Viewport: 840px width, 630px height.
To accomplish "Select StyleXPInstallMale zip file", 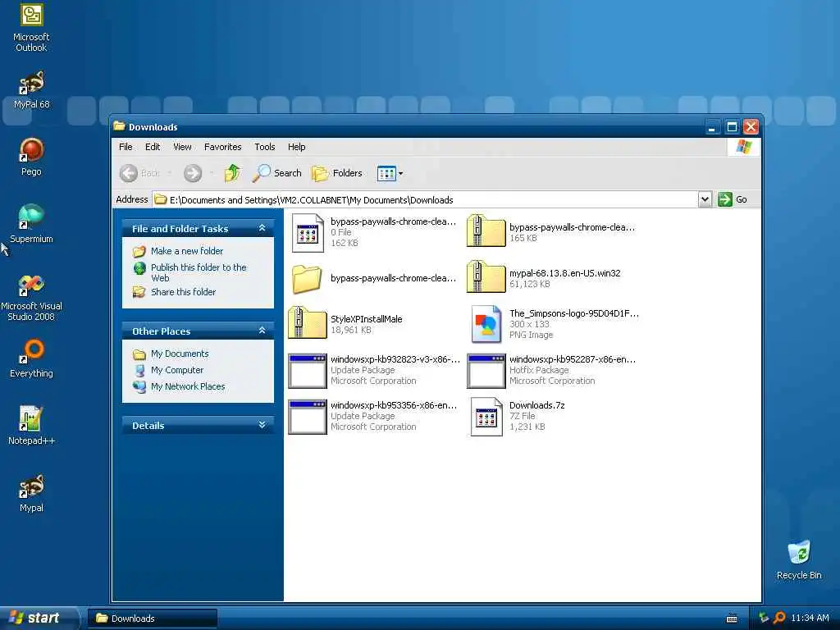I will [308, 323].
